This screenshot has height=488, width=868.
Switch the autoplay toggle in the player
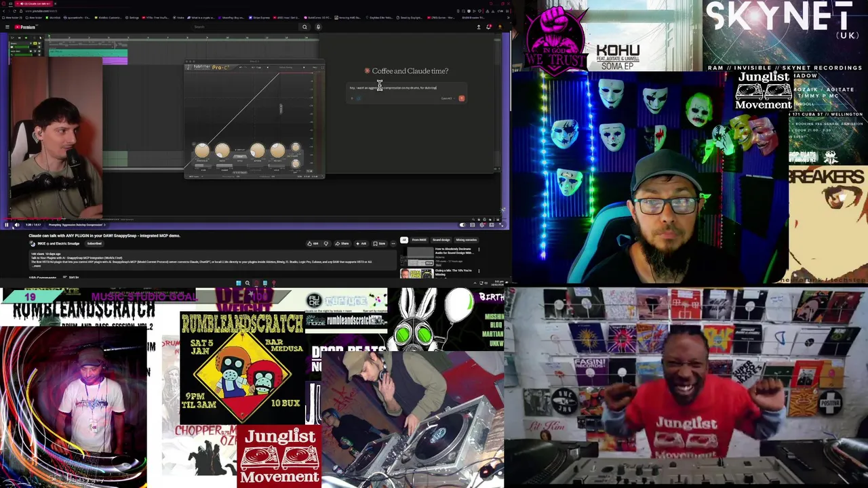coord(462,225)
